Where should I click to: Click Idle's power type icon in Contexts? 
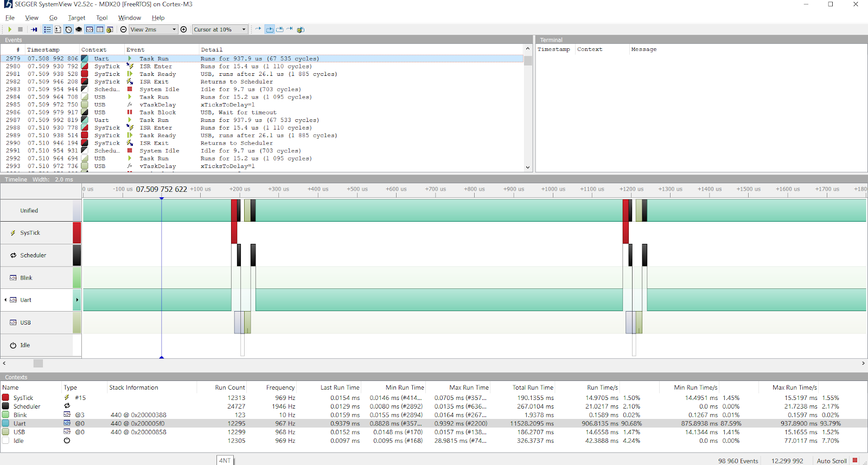coord(67,441)
